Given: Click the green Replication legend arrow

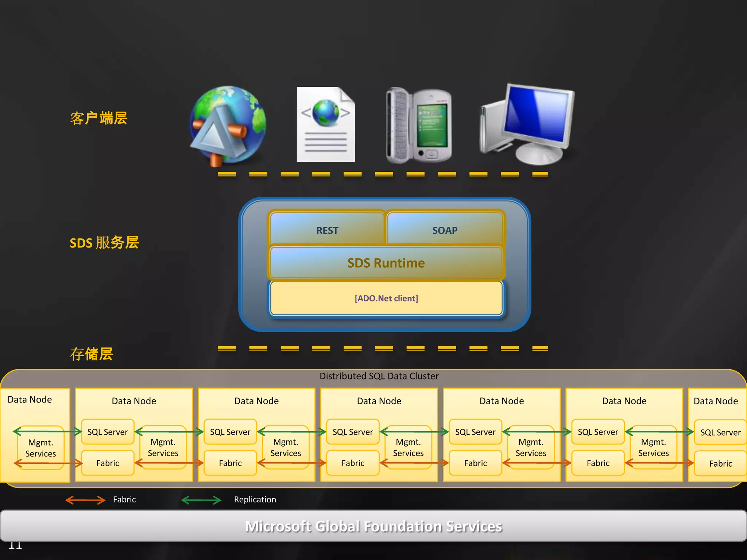Looking at the screenshot, I should click(201, 500).
